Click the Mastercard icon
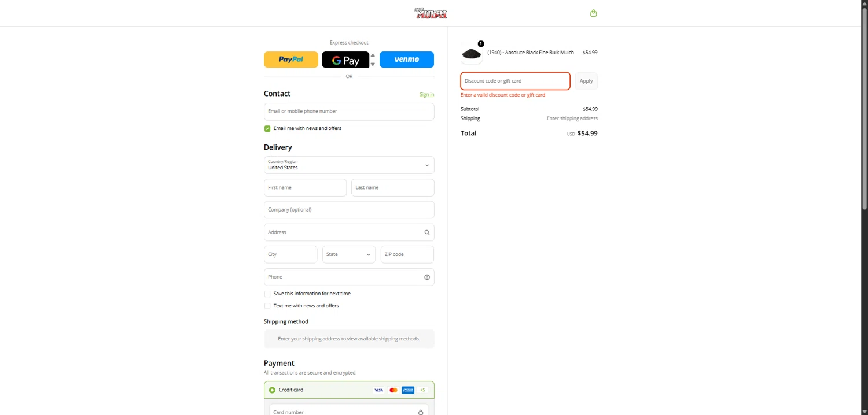 click(393, 390)
